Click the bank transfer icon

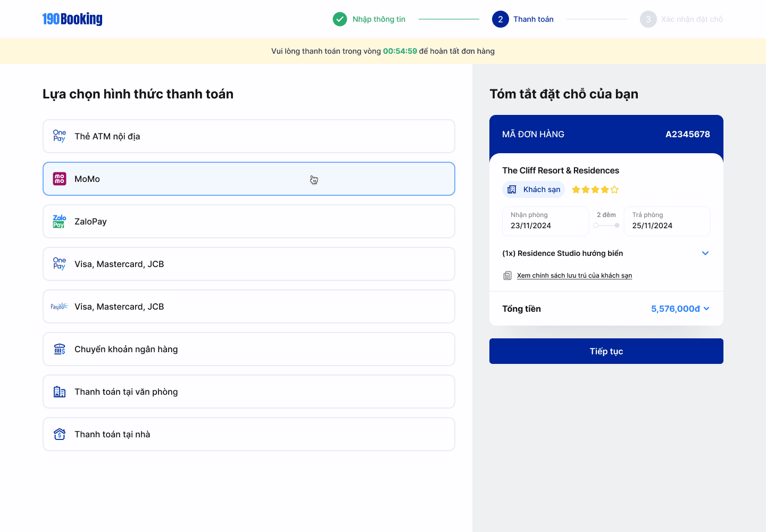pyautogui.click(x=60, y=349)
